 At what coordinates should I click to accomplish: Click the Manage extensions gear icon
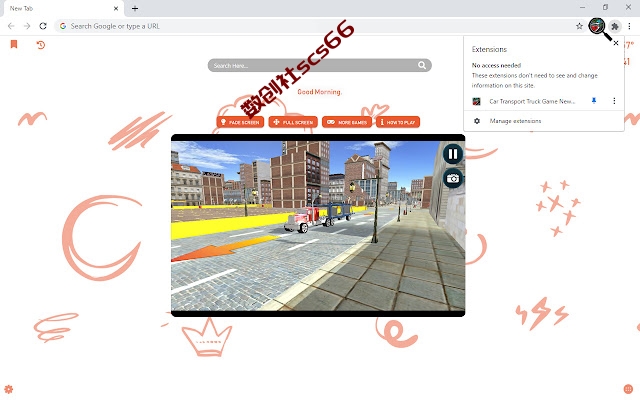pyautogui.click(x=477, y=121)
